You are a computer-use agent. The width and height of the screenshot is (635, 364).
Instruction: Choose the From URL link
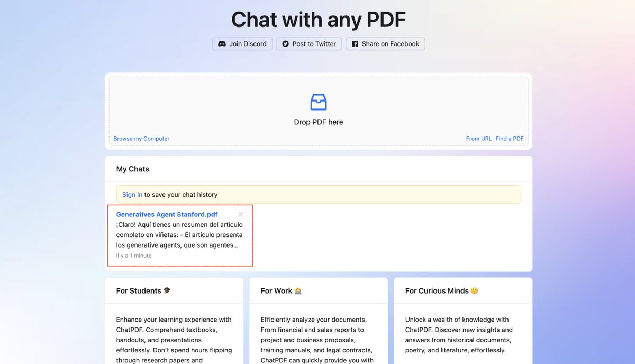pos(479,139)
